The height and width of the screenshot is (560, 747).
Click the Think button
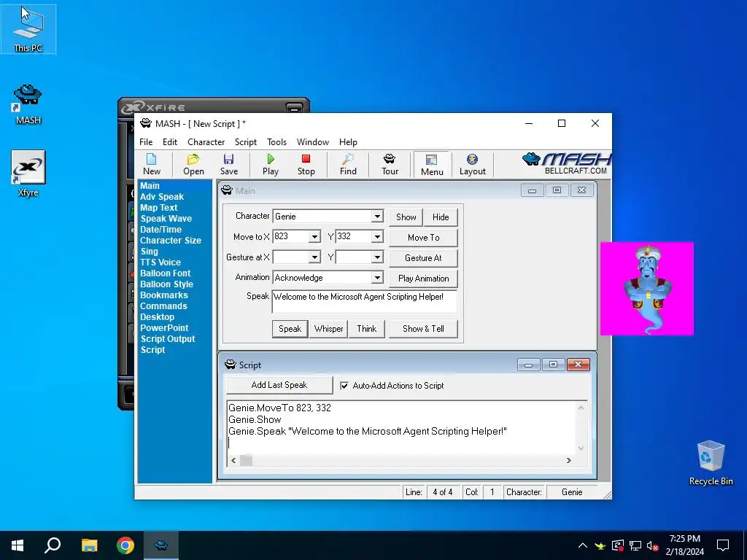tap(366, 329)
